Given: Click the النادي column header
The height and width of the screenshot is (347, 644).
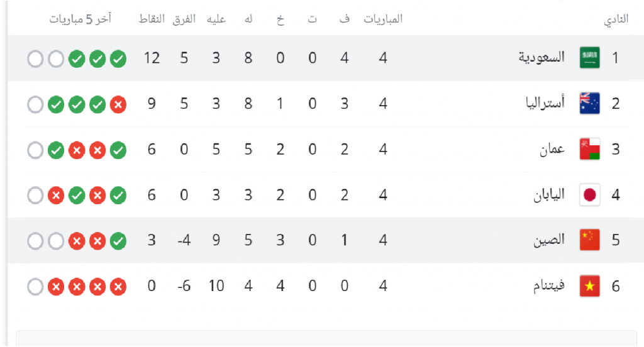Looking at the screenshot, I should 616,19.
